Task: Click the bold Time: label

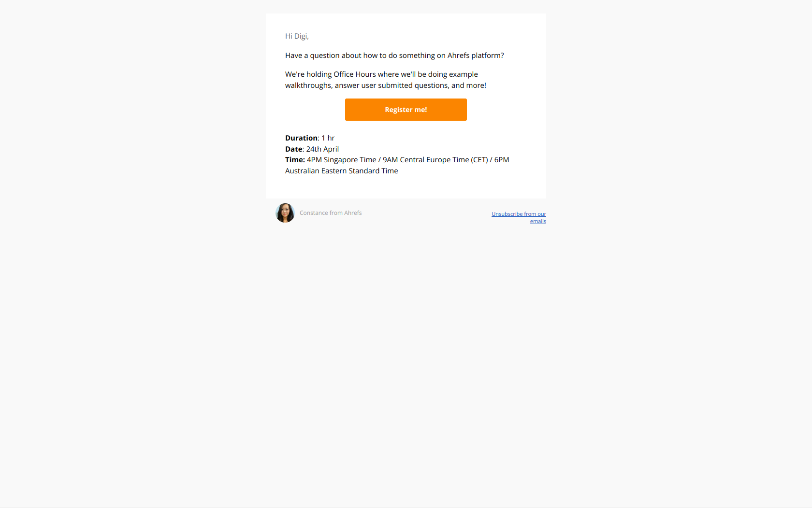Action: click(295, 160)
